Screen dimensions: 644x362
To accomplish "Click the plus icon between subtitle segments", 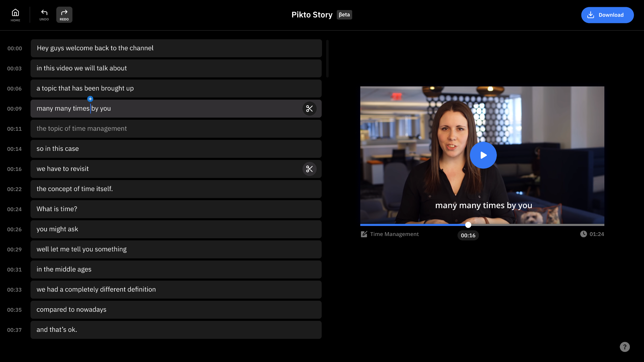I will pos(91,98).
